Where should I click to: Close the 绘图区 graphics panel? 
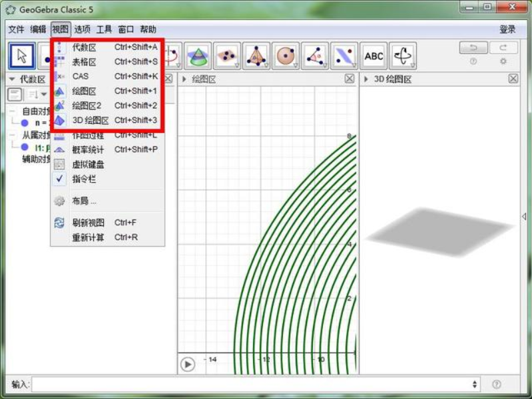(x=350, y=79)
